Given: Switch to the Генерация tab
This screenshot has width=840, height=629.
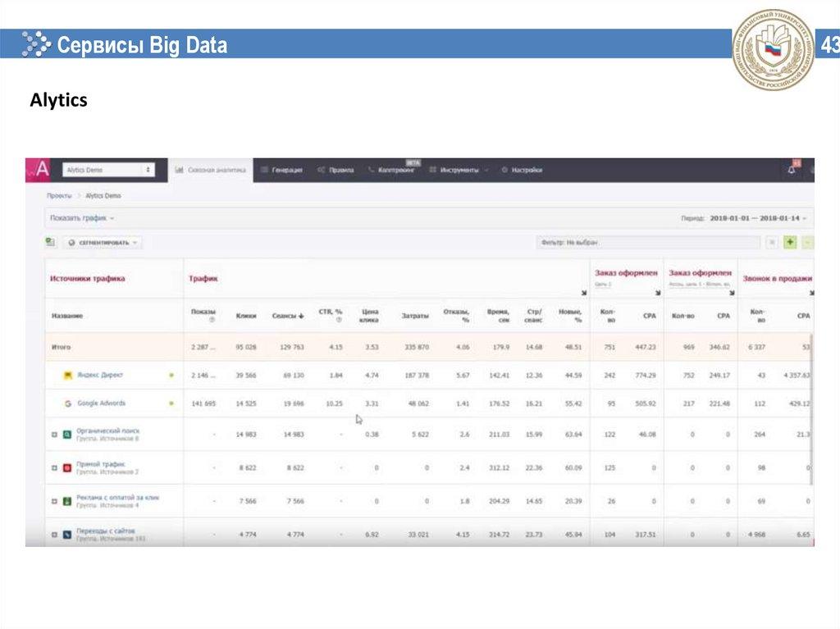Looking at the screenshot, I should click(x=281, y=170).
